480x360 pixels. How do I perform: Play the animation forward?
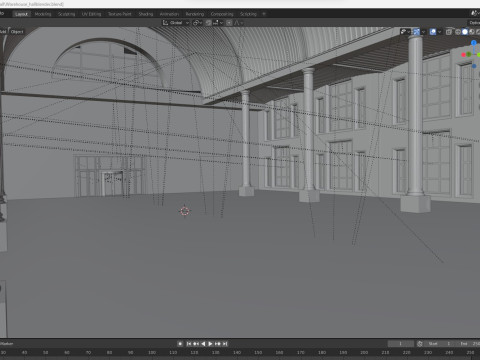pos(210,344)
